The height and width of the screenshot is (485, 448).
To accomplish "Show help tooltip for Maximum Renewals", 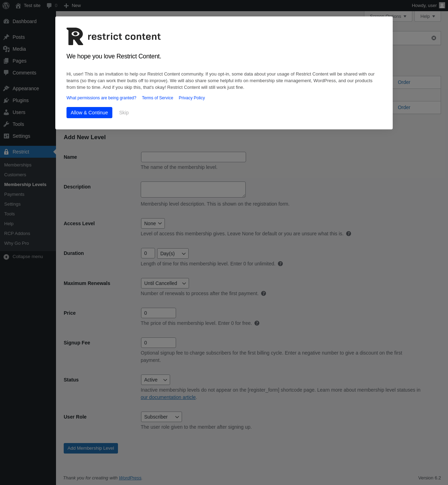I will [x=264, y=293].
